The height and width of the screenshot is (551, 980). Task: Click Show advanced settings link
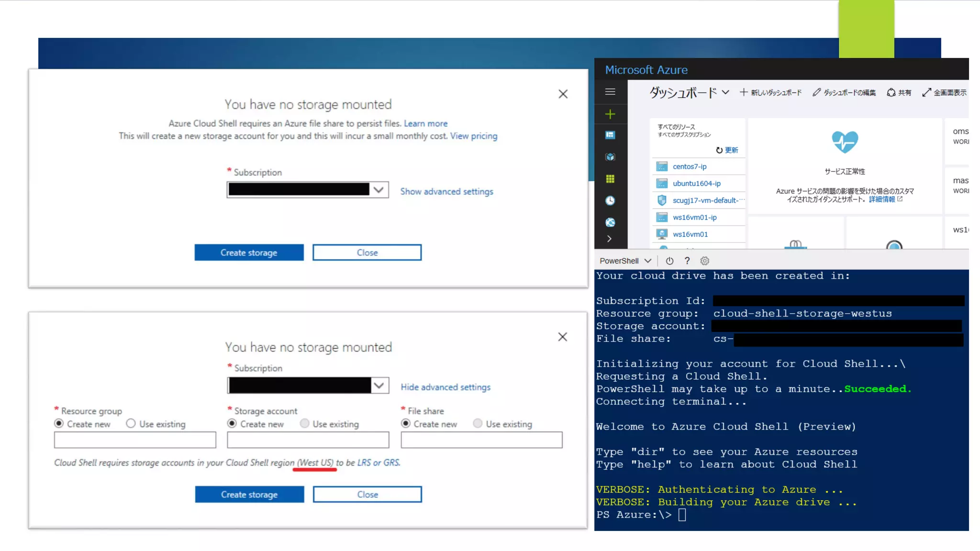tap(446, 191)
